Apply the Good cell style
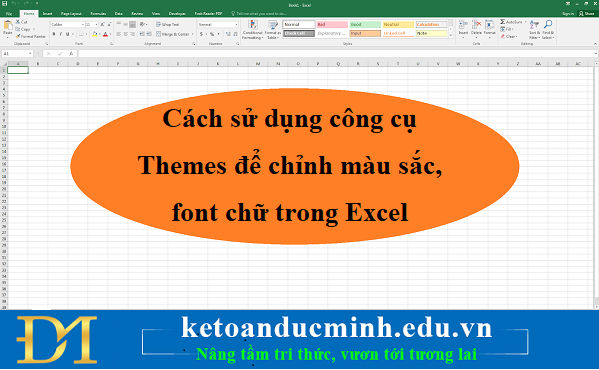Screen dimensions: 599x370 click(365, 24)
